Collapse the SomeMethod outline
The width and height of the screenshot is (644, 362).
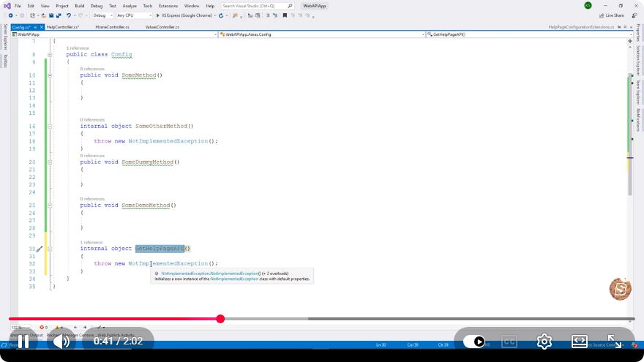point(50,75)
